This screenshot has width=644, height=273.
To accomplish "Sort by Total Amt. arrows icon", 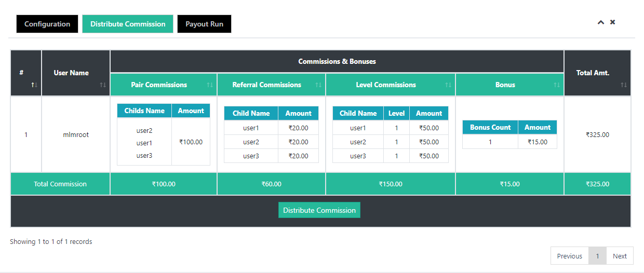I will click(624, 85).
